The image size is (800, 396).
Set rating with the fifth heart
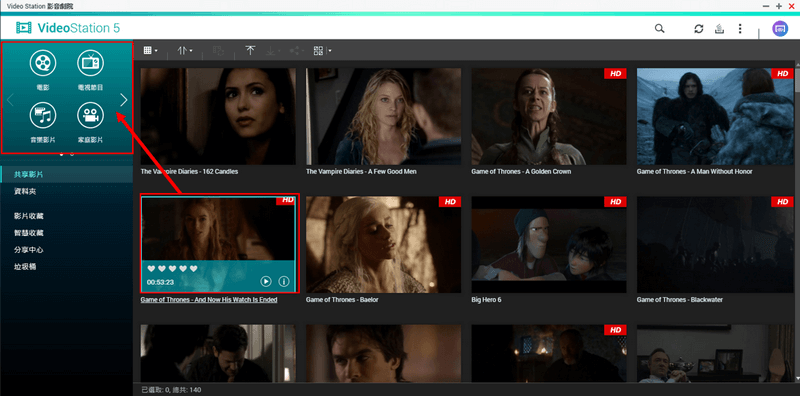tap(193, 268)
